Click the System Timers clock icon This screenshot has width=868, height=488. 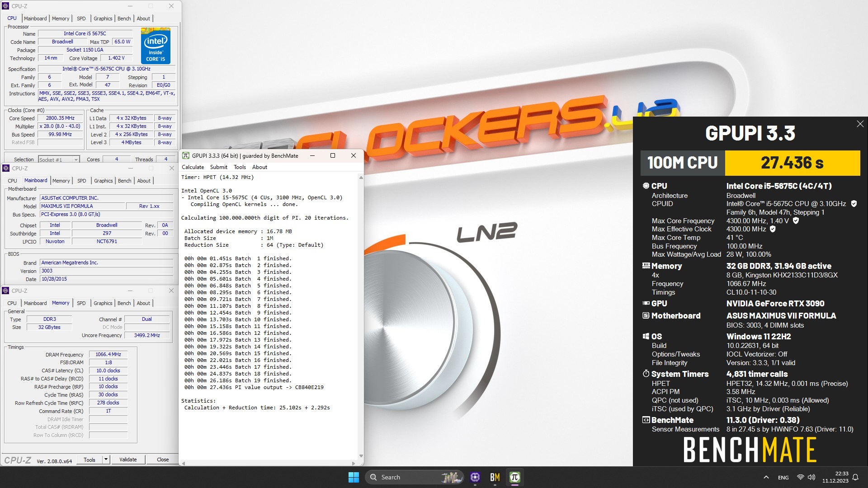pyautogui.click(x=646, y=374)
